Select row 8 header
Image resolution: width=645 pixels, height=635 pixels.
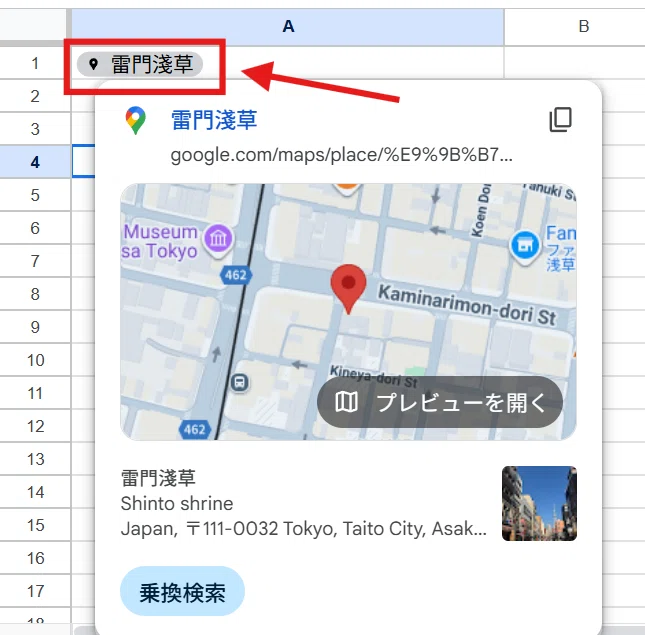[x=35, y=294]
